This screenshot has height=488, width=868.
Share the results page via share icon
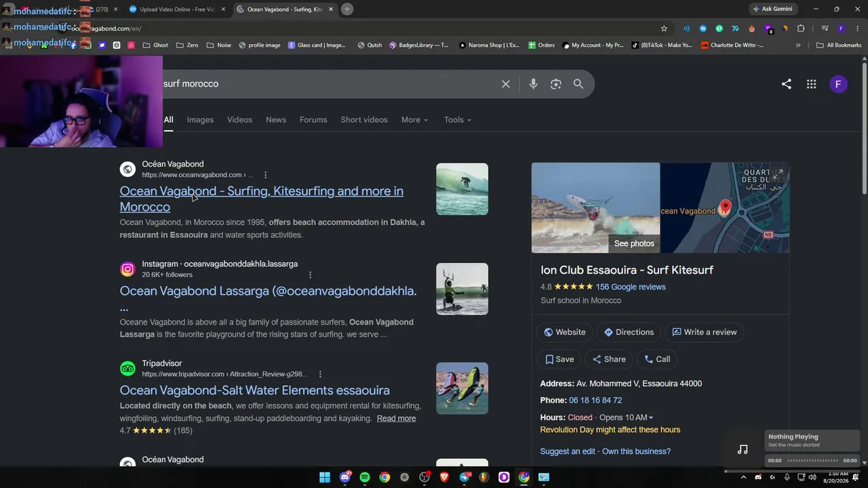787,84
